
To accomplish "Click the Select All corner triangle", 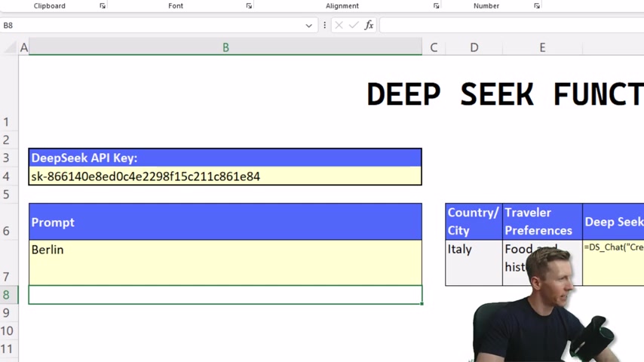I will pyautogui.click(x=10, y=48).
